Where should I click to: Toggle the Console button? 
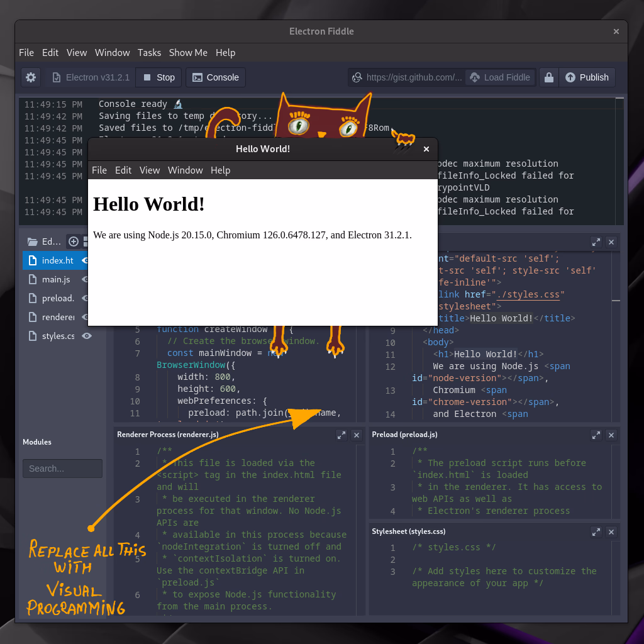click(x=216, y=77)
